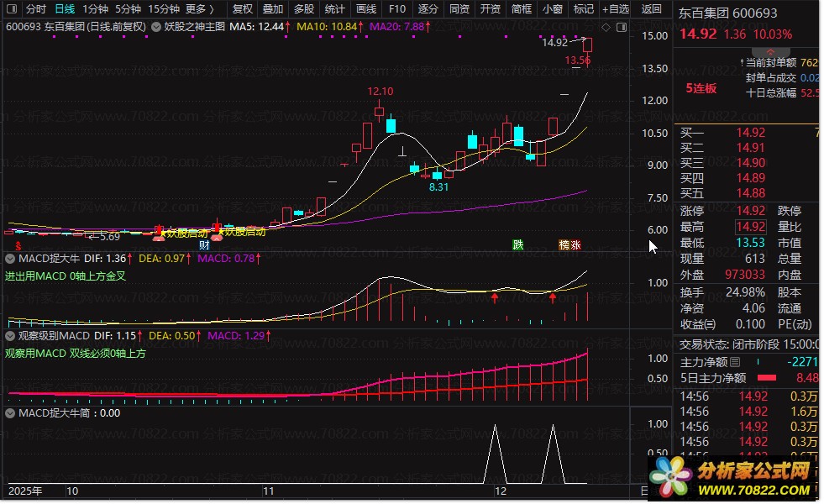Click the list icon beside 主力净额
The width and height of the screenshot is (824, 504).
(x=736, y=362)
